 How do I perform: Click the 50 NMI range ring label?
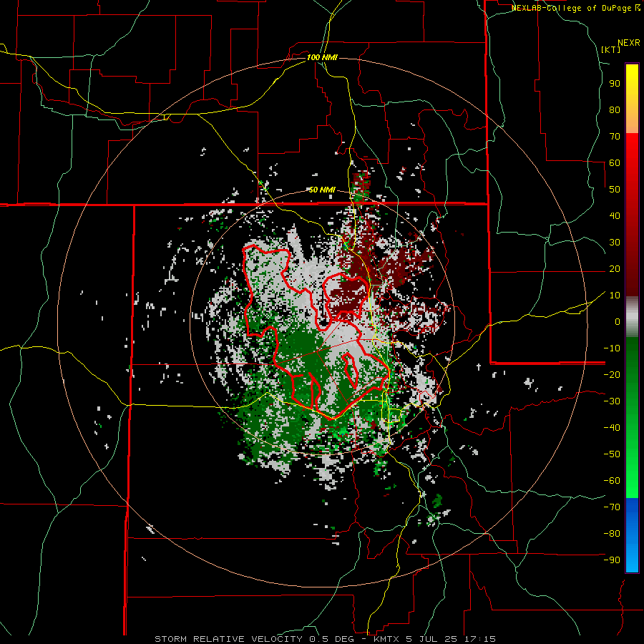(322, 190)
